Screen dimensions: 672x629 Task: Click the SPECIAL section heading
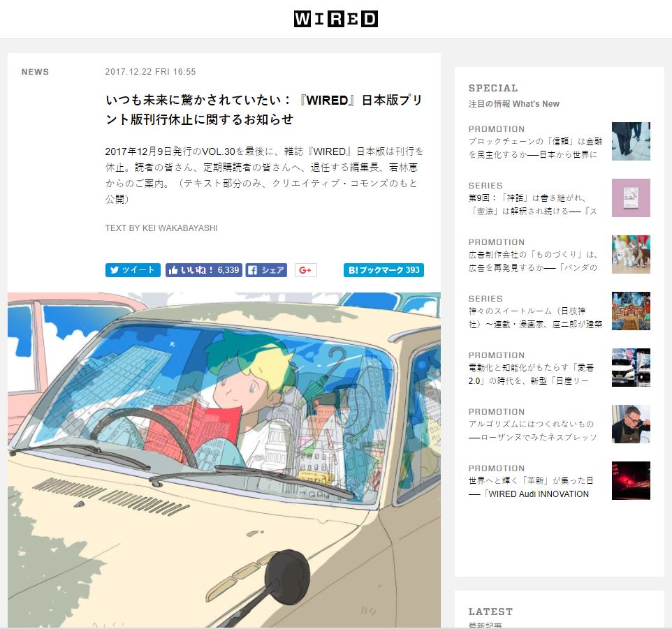[x=493, y=88]
